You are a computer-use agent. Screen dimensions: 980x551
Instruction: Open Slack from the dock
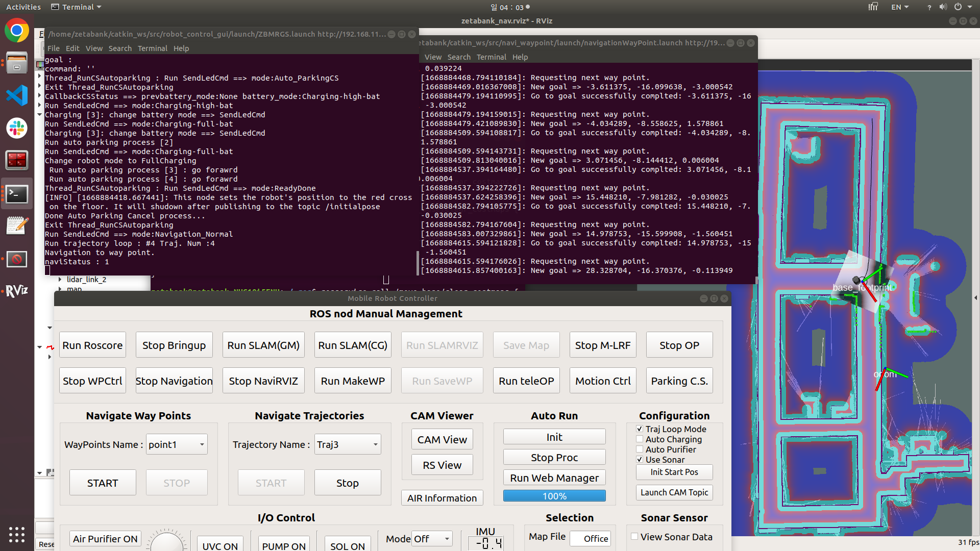point(17,128)
